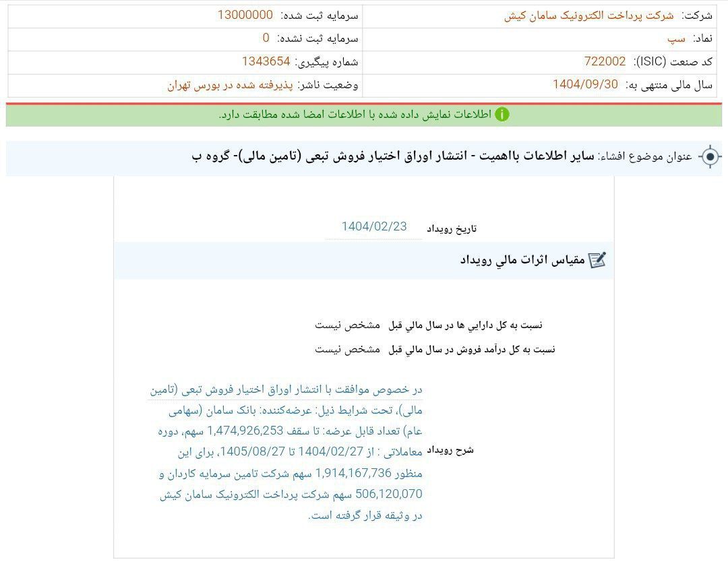The height and width of the screenshot is (566, 728).
Task: Click the سرمایه ثبت شده label
Action: pos(320,15)
